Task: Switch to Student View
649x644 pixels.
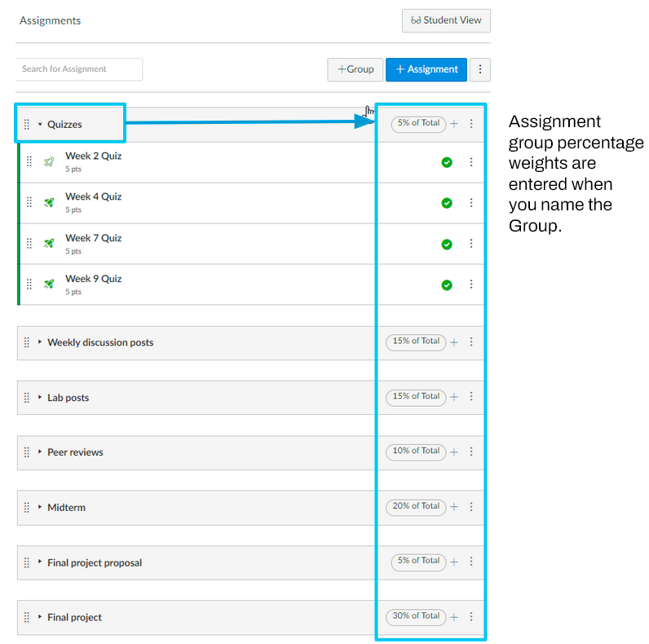Action: click(x=446, y=20)
